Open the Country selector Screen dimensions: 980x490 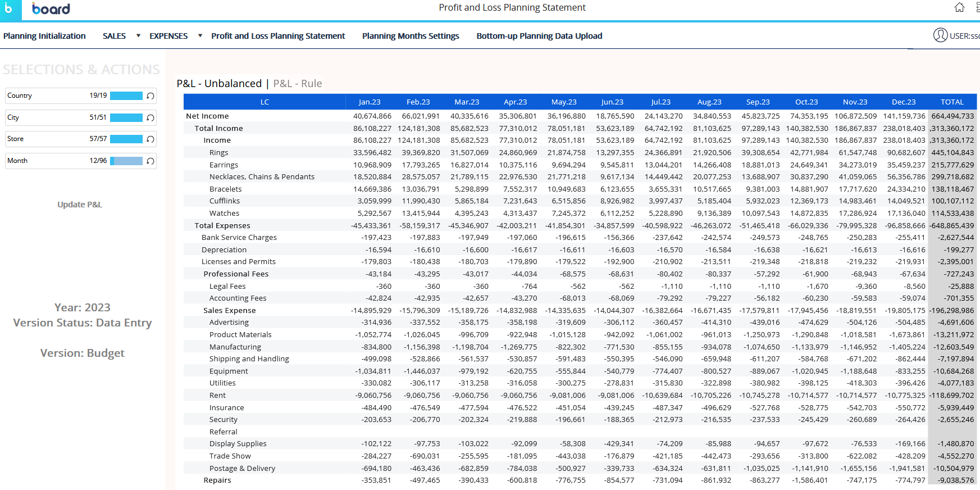pos(45,96)
